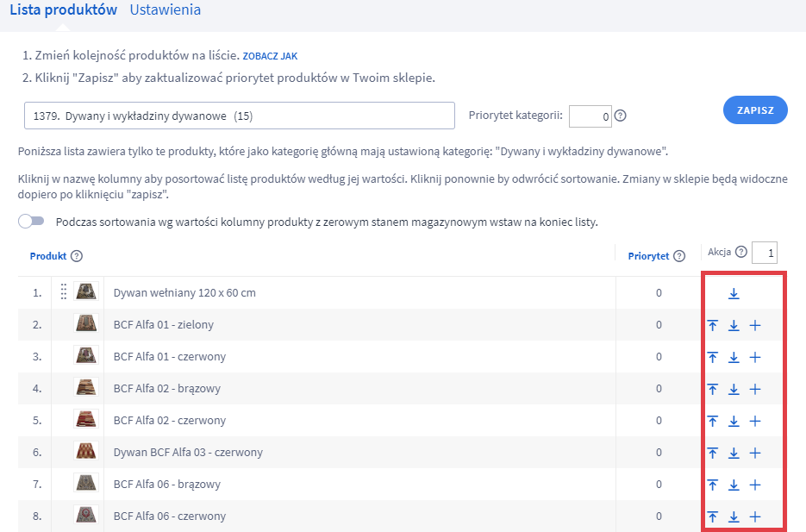Move 'BCF Alfa 06 - brązowy' to top
The width and height of the screenshot is (806, 532).
tap(712, 485)
